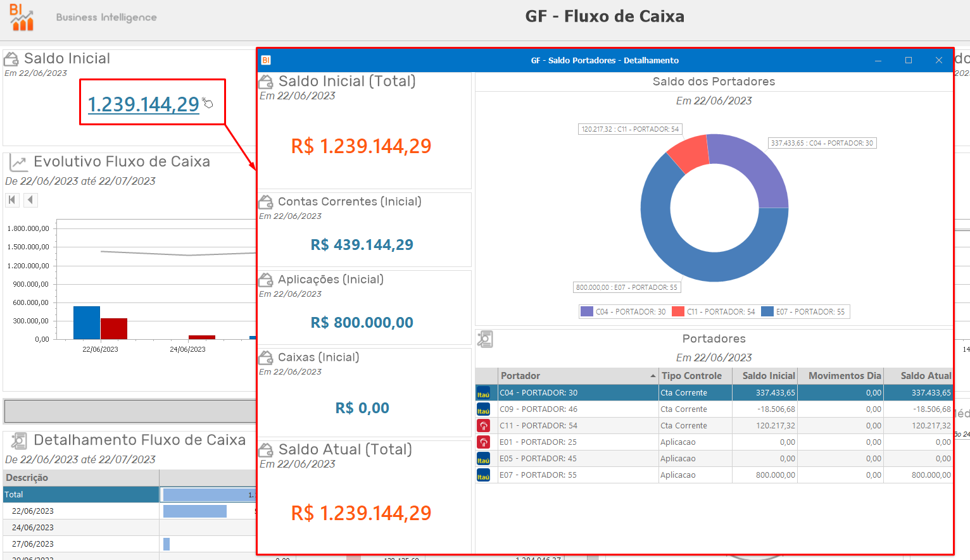Click the 120.217,32 Saldo Inicial cell
The width and height of the screenshot is (970, 560).
765,426
